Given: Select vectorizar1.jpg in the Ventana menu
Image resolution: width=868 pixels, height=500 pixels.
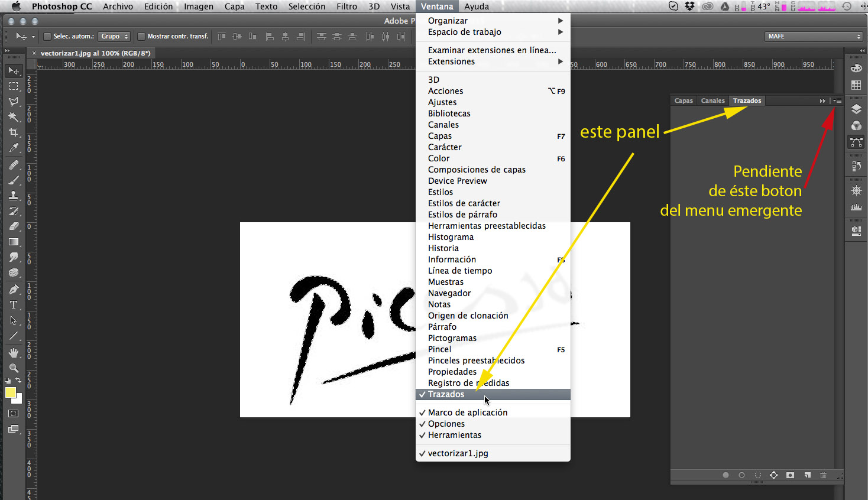Looking at the screenshot, I should point(493,453).
